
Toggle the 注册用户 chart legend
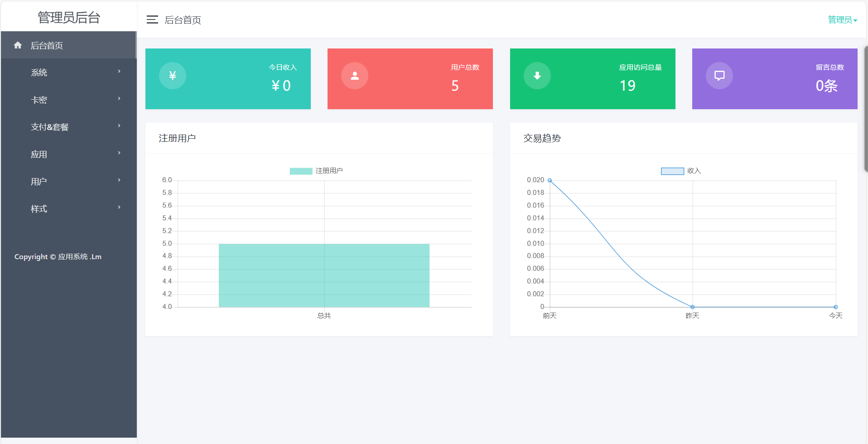tap(316, 171)
